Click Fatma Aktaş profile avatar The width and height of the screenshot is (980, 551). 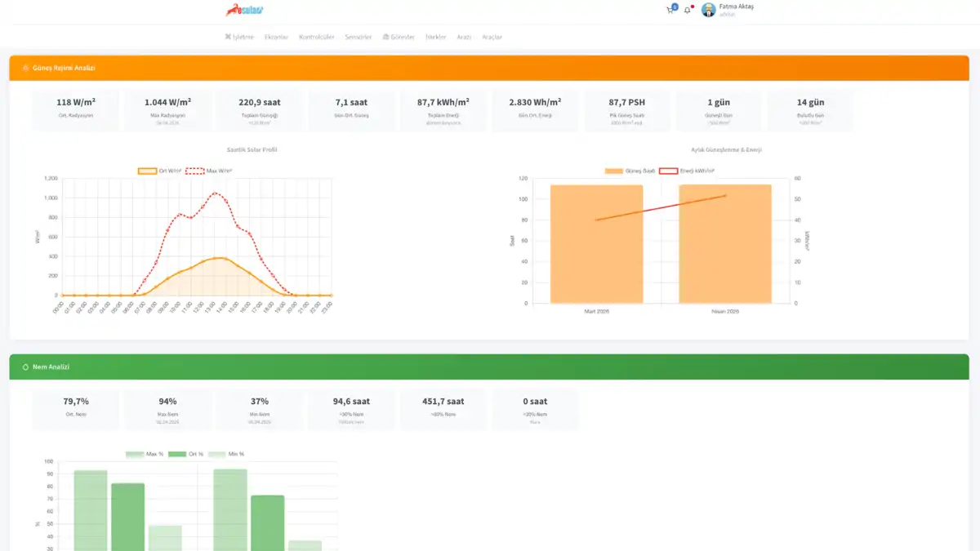coord(708,10)
